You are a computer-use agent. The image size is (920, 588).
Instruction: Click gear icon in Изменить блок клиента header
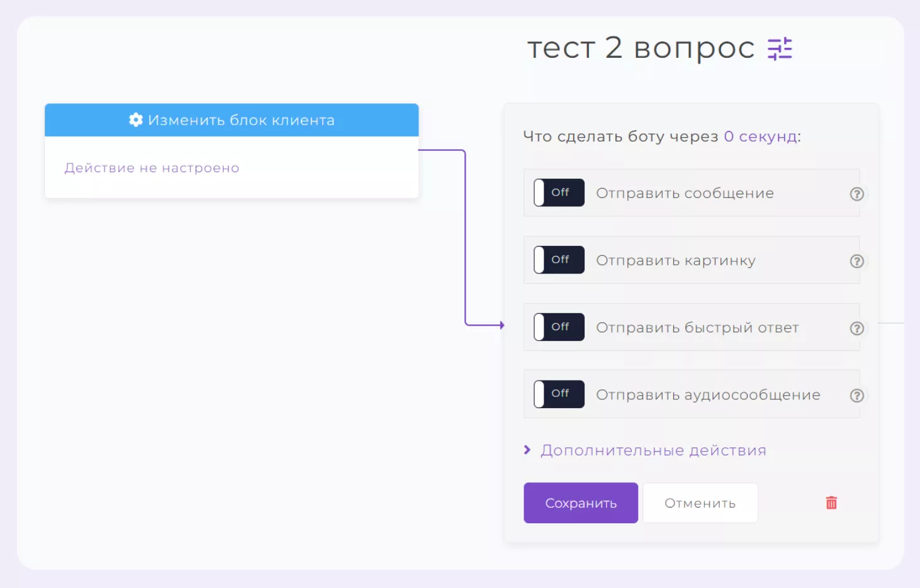click(x=136, y=119)
